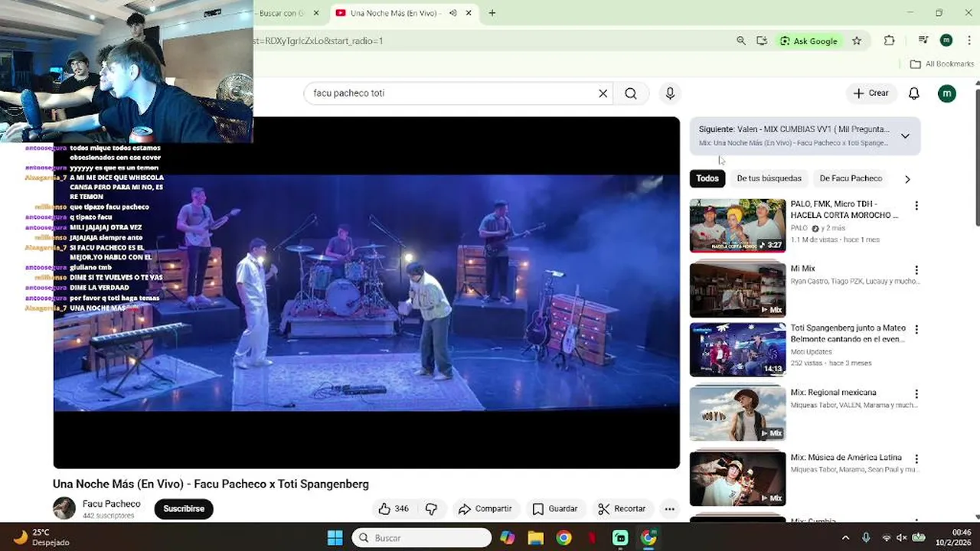Click the Crear button
Screen dimensions: 980x551
pos(871,93)
